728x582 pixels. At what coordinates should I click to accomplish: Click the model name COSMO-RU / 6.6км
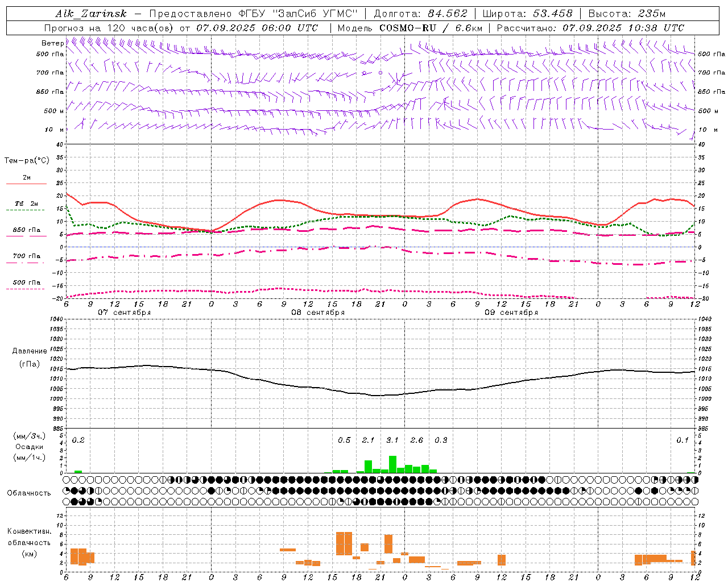click(x=431, y=28)
